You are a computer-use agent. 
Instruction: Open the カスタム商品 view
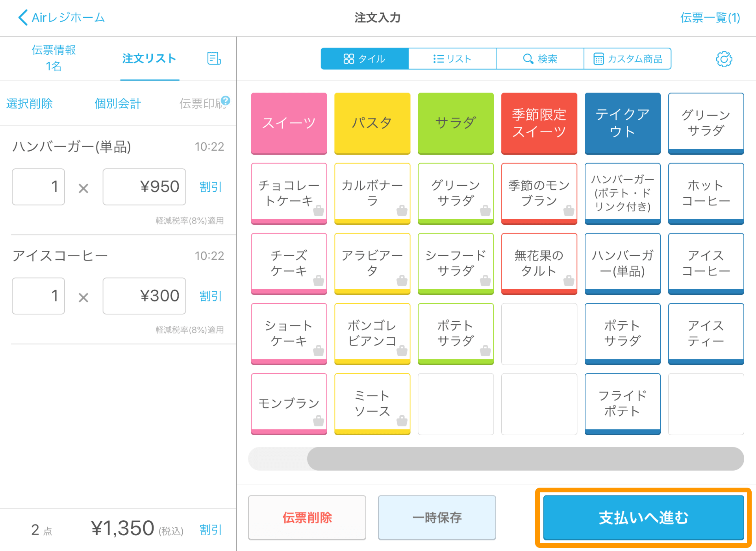click(x=628, y=59)
